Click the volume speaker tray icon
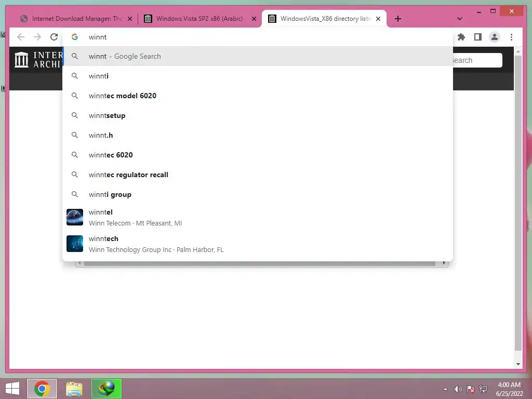 (458, 389)
